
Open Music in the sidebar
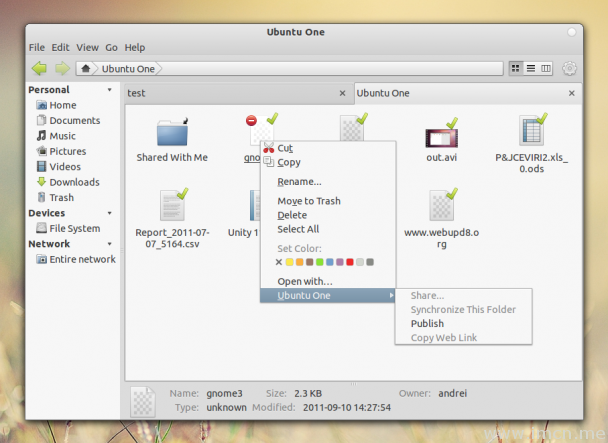[x=56, y=136]
